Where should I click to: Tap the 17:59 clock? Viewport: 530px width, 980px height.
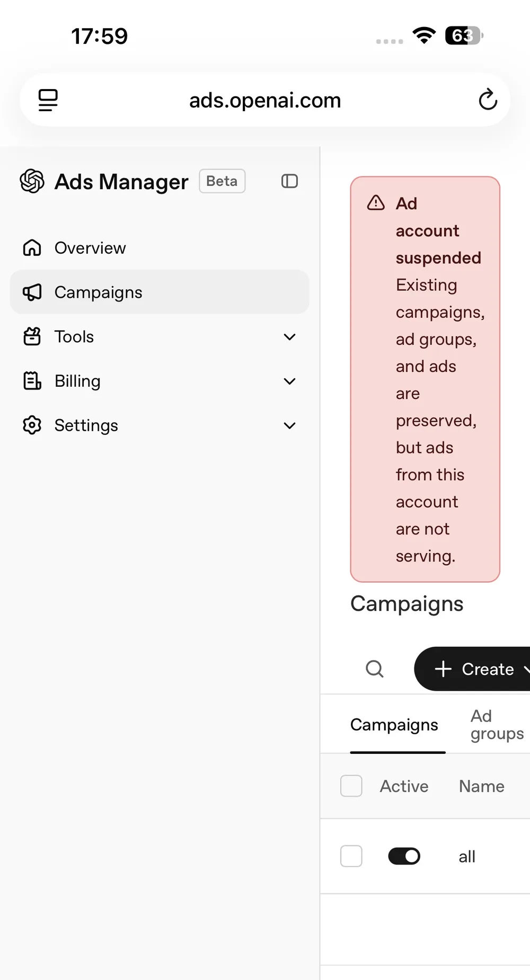tap(100, 36)
